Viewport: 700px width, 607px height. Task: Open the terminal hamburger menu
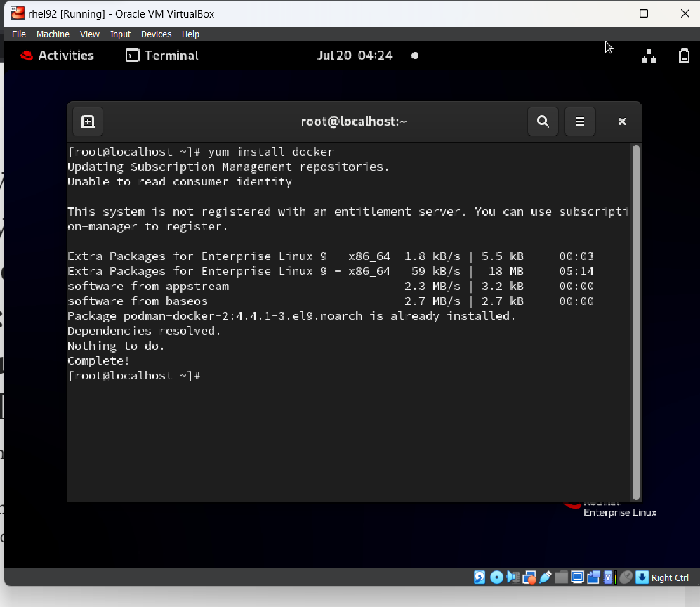579,121
